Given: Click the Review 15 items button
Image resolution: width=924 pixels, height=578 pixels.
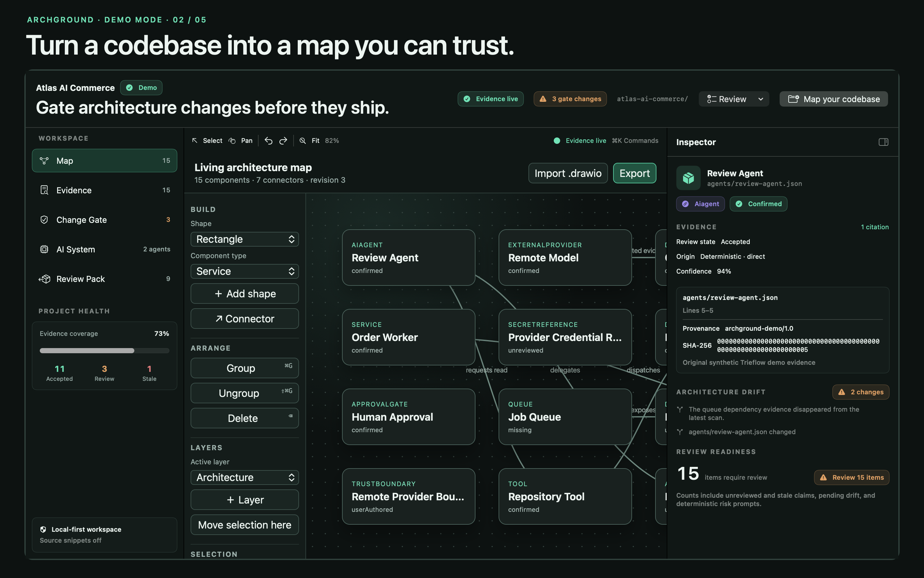Looking at the screenshot, I should [x=851, y=477].
